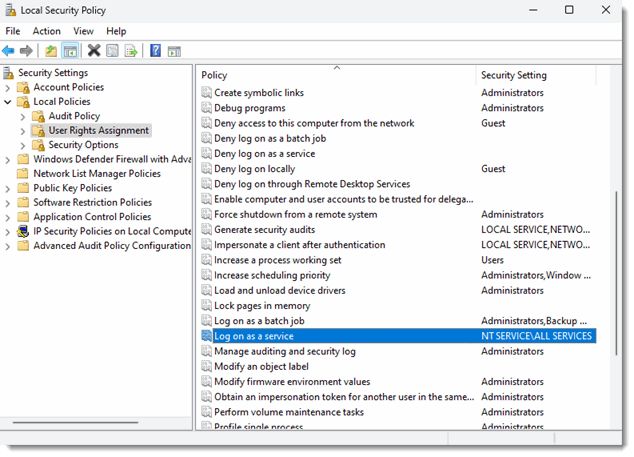Screen dimensions: 634x457
Task: Expand the User Rights Assignment node
Action: (23, 131)
